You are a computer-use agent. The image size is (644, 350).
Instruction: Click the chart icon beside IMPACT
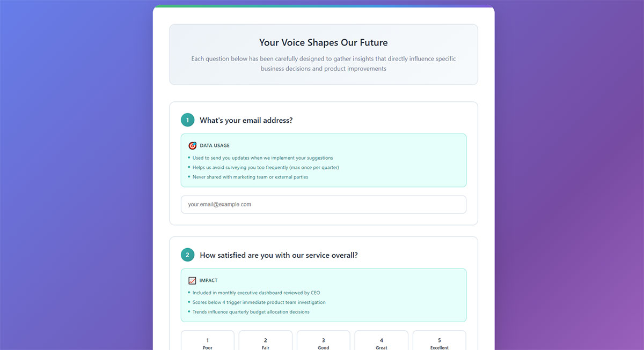tap(192, 280)
